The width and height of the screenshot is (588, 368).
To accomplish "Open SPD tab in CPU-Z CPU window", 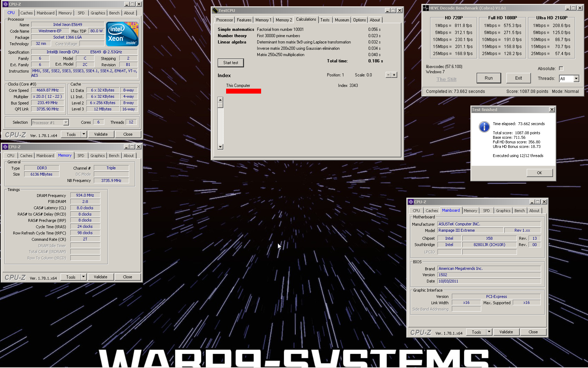I will point(81,13).
